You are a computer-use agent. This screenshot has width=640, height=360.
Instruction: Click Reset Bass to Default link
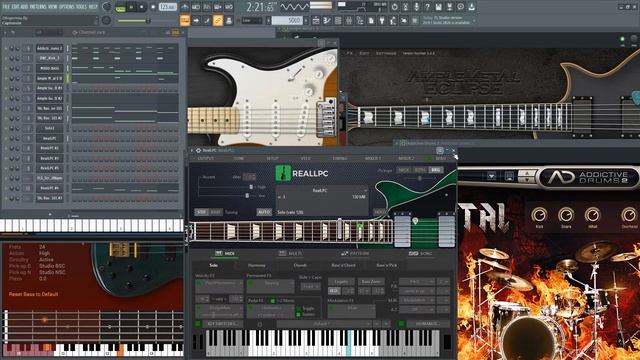point(33,294)
